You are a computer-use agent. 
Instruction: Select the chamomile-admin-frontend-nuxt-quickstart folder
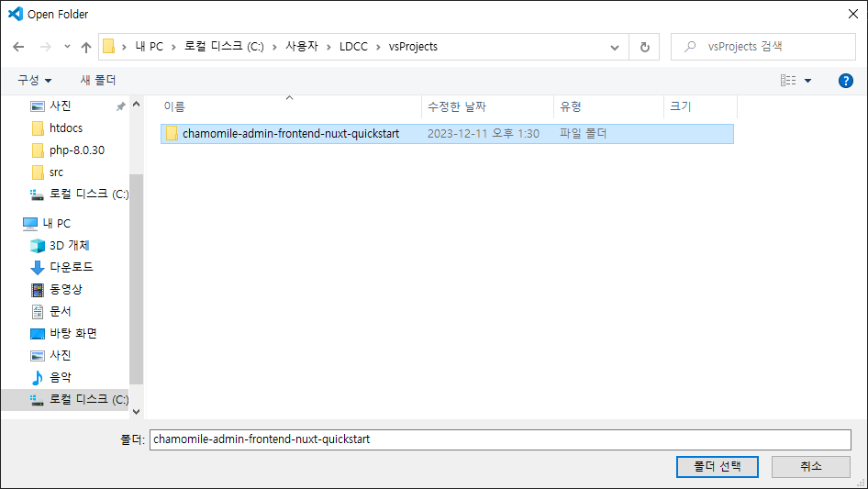click(x=447, y=133)
